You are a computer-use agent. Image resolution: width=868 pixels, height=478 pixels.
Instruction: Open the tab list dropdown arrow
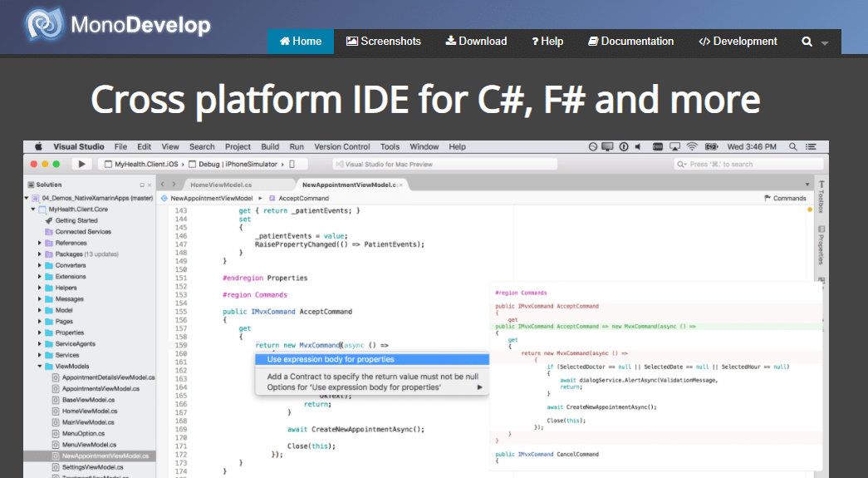click(x=807, y=185)
